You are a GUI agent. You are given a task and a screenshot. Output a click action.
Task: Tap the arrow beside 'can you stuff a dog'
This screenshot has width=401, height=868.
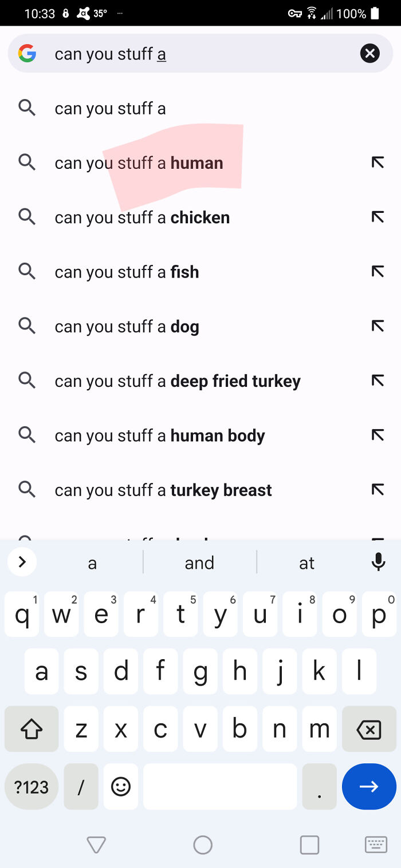377,326
